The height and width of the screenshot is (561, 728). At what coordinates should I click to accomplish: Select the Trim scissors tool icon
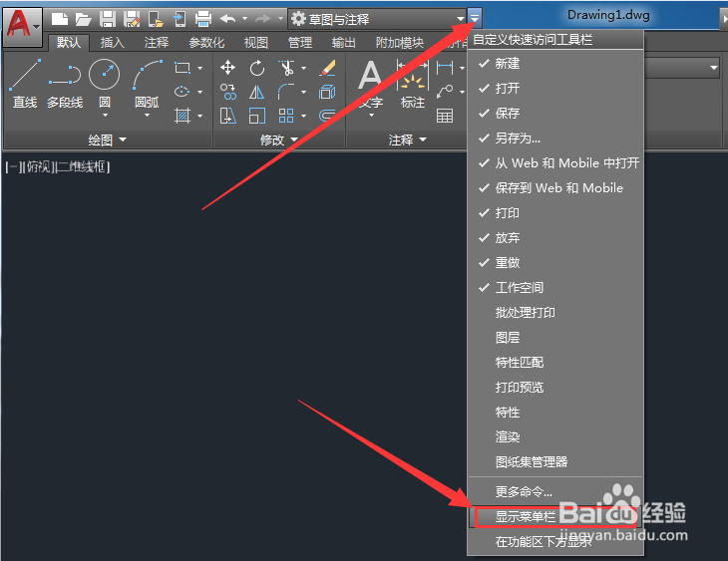tap(286, 68)
